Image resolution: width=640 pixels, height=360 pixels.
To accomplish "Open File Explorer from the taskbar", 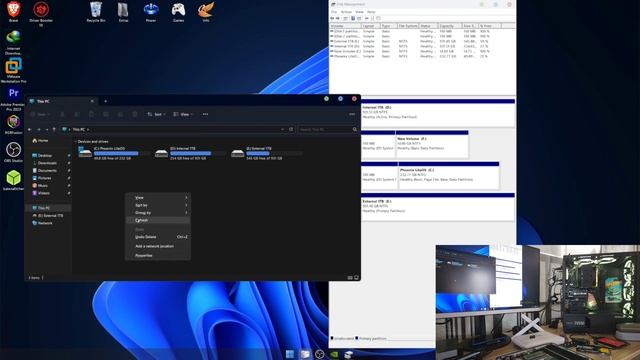I will [x=305, y=354].
